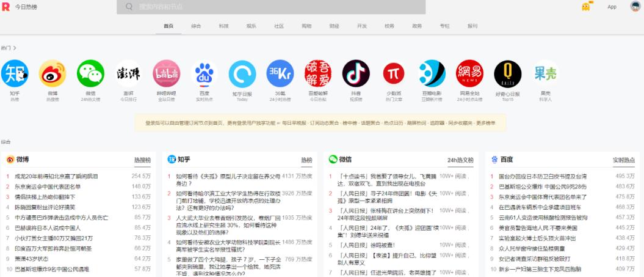This screenshot has height=277, width=644.
Task: Open 「人民日报」徐鸣被查! article
Action: point(366,245)
